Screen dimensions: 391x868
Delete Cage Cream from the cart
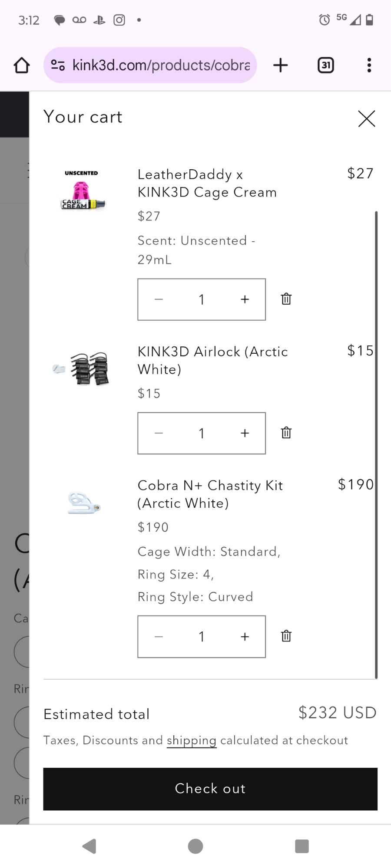[286, 299]
